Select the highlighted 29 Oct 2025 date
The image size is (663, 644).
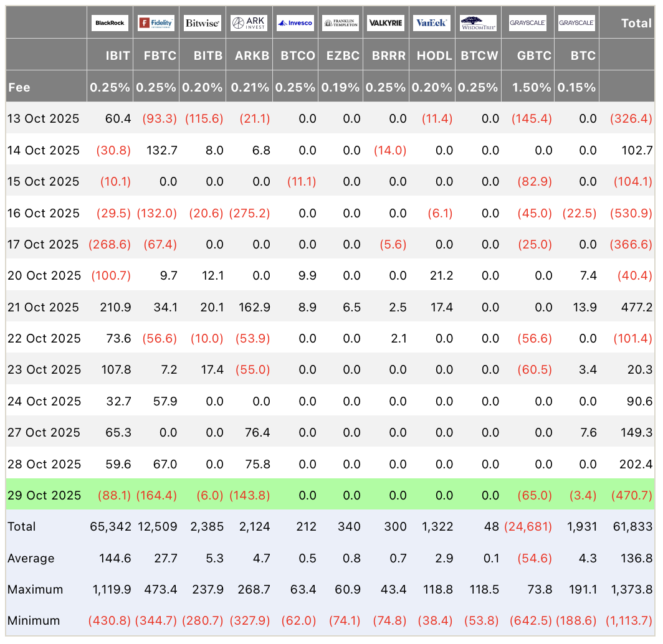tap(44, 495)
